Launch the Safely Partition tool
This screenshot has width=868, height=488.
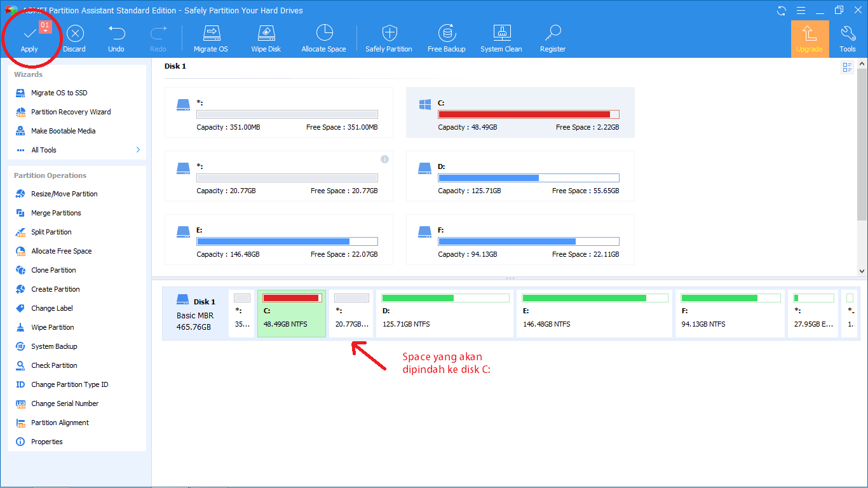pos(389,39)
